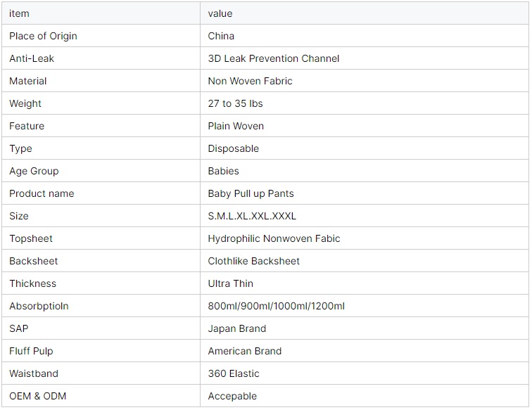This screenshot has width=532, height=410.
Task: Click the 'Age Group' row label
Action: (34, 171)
